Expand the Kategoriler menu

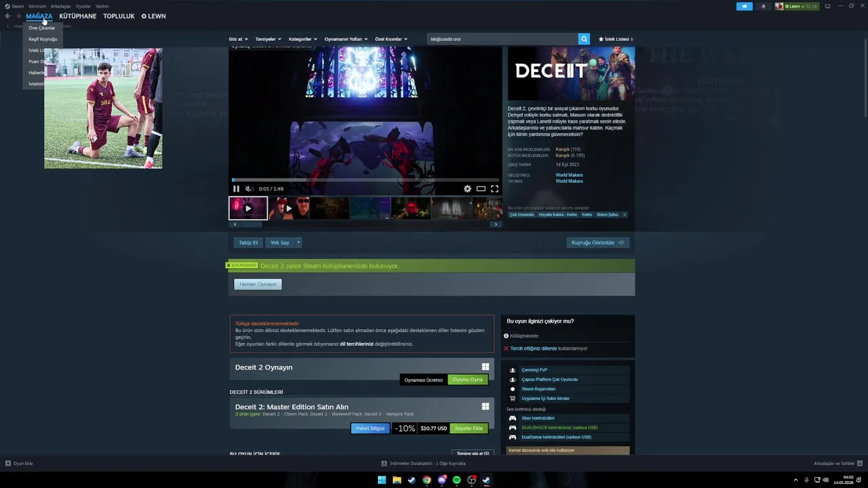[x=302, y=39]
